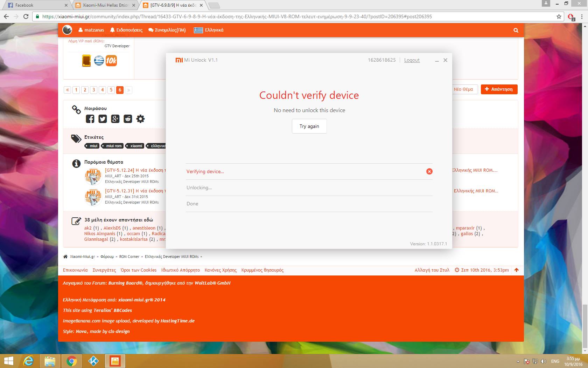This screenshot has width=588, height=368.
Task: Go to page 5 of the thread
Action: click(x=111, y=90)
